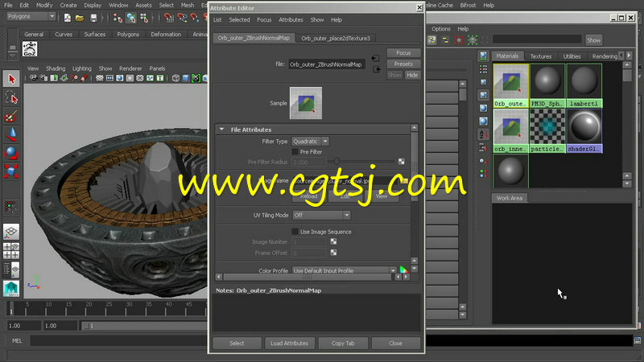Open the Filter Type dropdown
Screen dimensions: 644x362
point(311,142)
